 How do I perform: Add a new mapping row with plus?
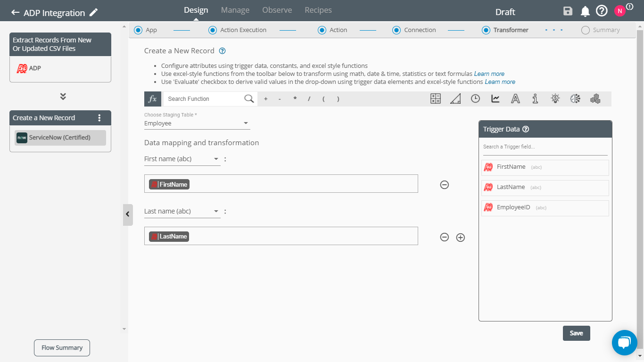coord(461,238)
